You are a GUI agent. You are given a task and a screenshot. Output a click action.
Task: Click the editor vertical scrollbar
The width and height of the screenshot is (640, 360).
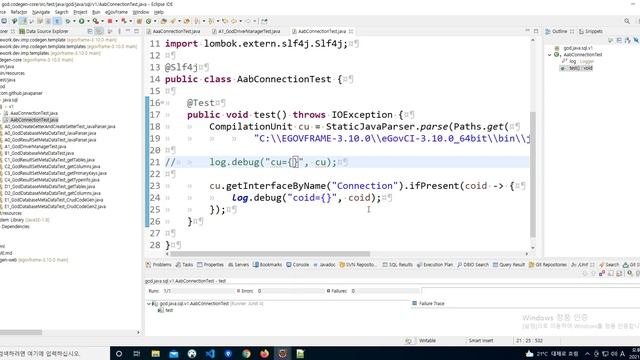point(533,175)
